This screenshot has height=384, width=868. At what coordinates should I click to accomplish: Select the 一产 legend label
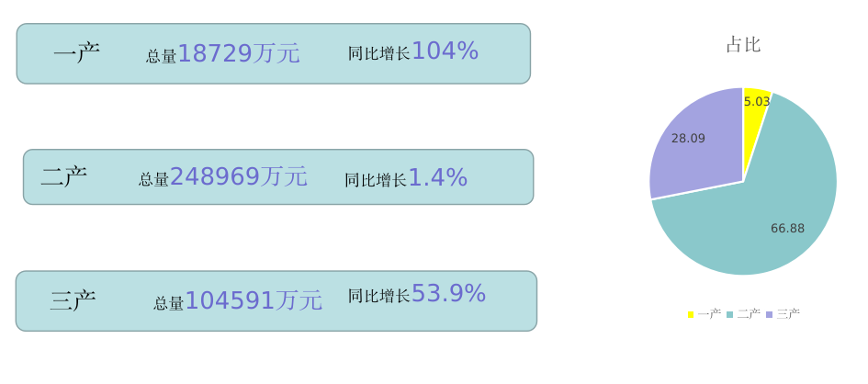[x=709, y=314]
